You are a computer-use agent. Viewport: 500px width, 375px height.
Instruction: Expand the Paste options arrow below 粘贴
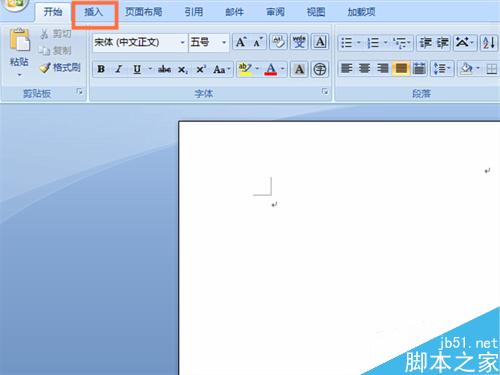point(19,75)
